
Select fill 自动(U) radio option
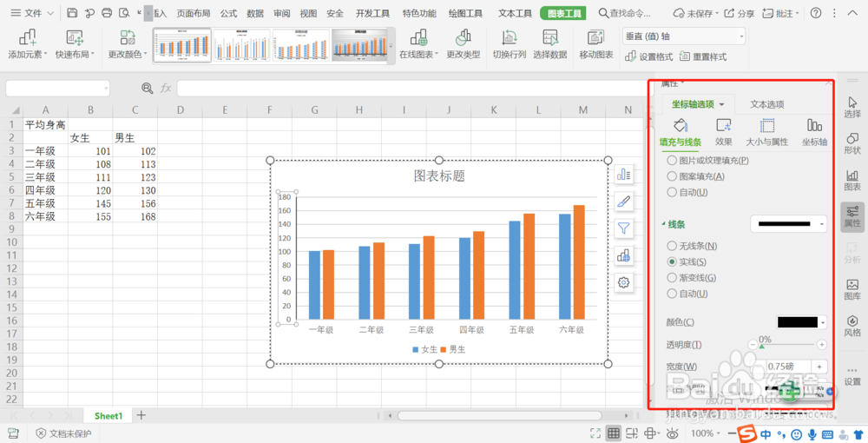coord(687,192)
